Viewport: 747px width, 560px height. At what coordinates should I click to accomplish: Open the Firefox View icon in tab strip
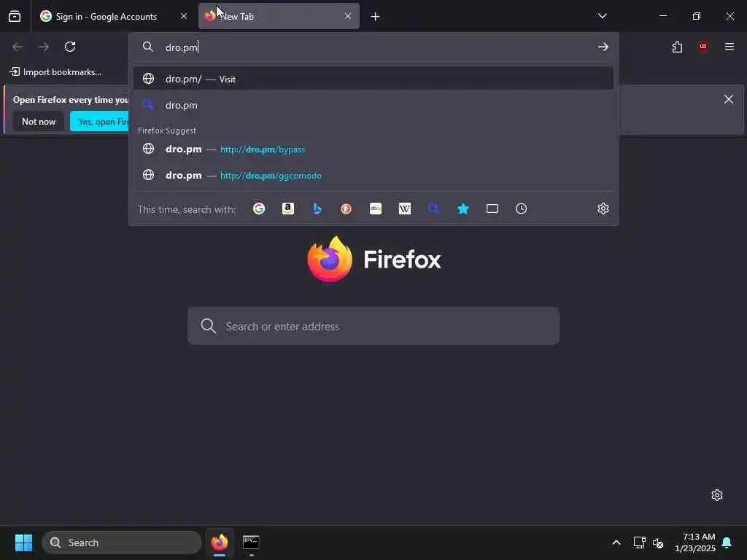coord(15,16)
